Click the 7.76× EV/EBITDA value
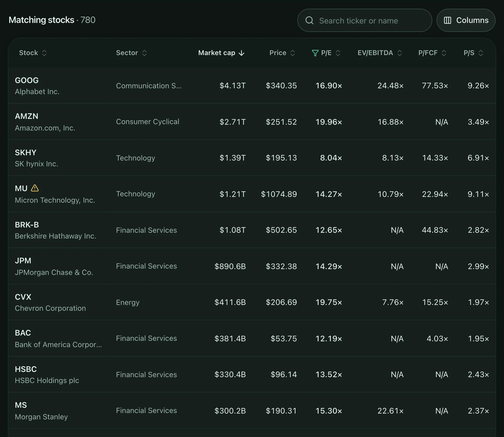This screenshot has height=437, width=504. (393, 302)
